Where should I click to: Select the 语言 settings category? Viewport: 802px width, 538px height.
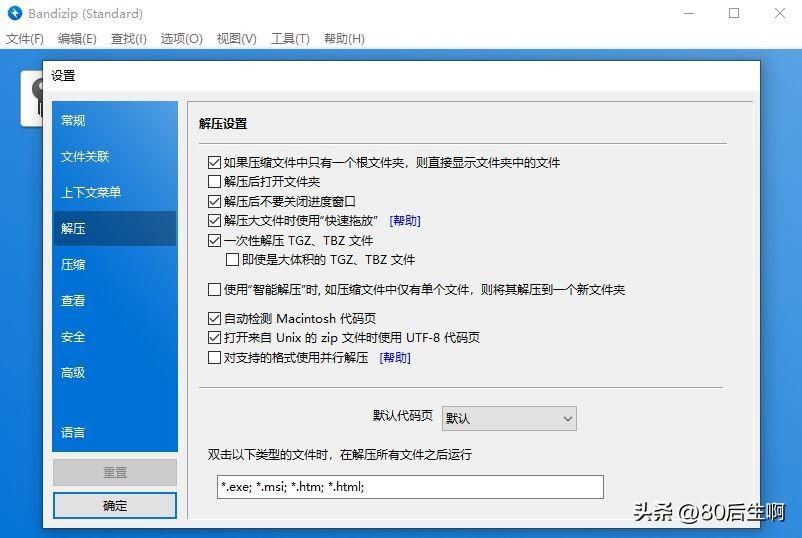(x=115, y=433)
